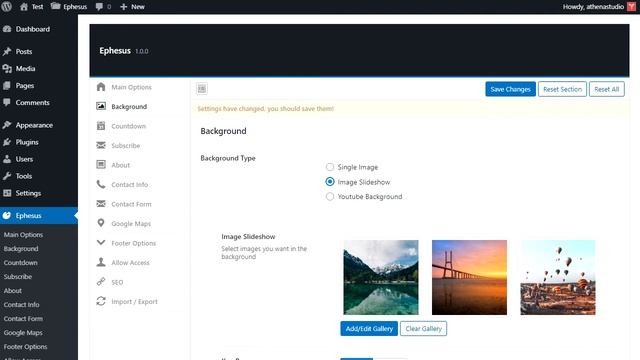The height and width of the screenshot is (360, 640).
Task: Open the New content menu
Action: point(132,7)
